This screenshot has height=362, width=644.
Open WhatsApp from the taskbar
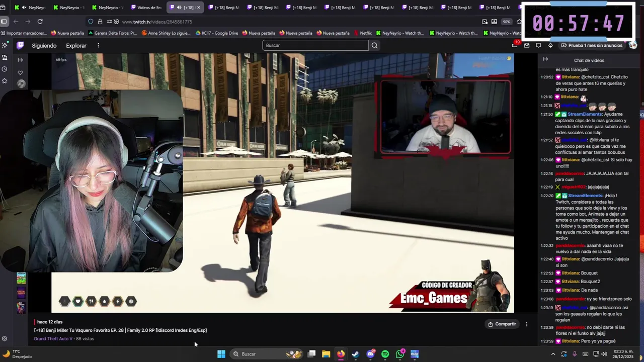(400, 354)
